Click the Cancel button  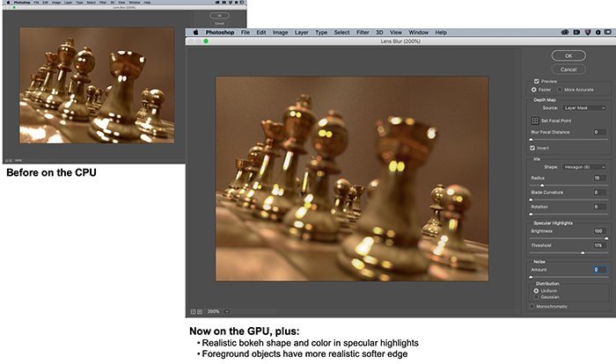(x=568, y=69)
